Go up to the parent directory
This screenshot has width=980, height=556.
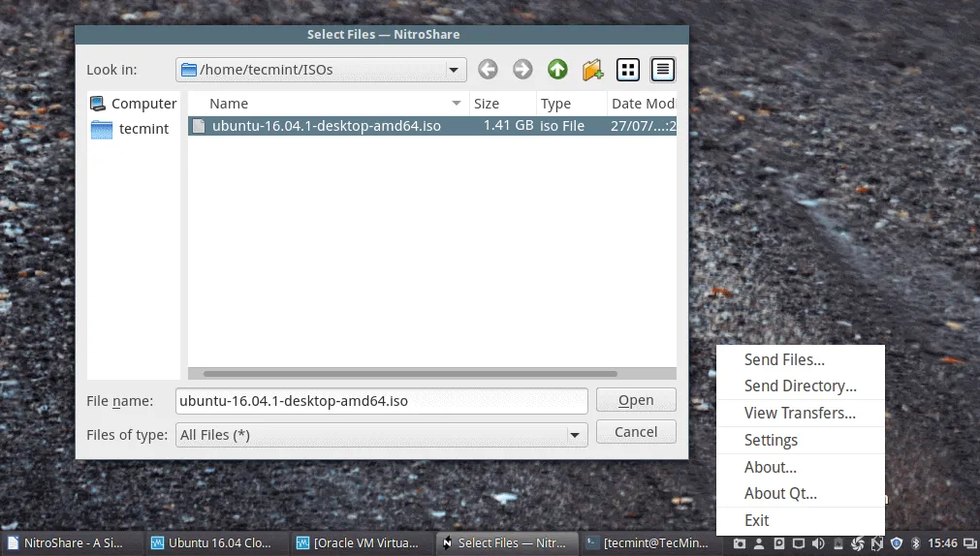[557, 70]
